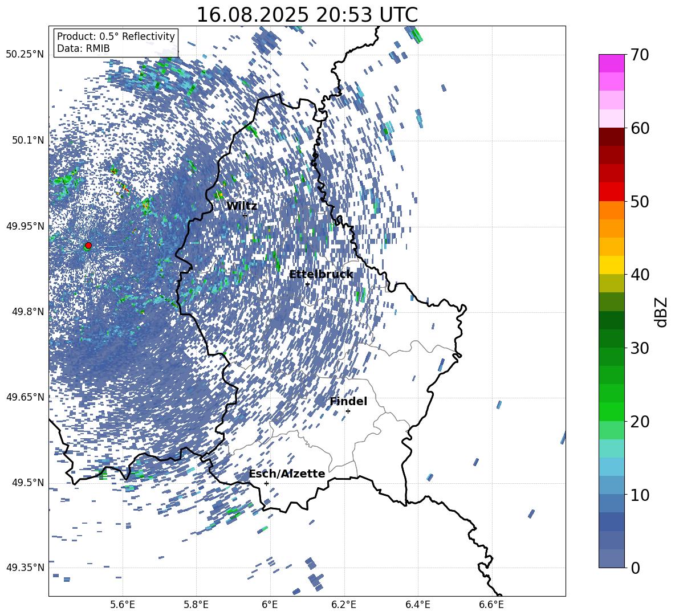Click the Findel location label

point(348,401)
